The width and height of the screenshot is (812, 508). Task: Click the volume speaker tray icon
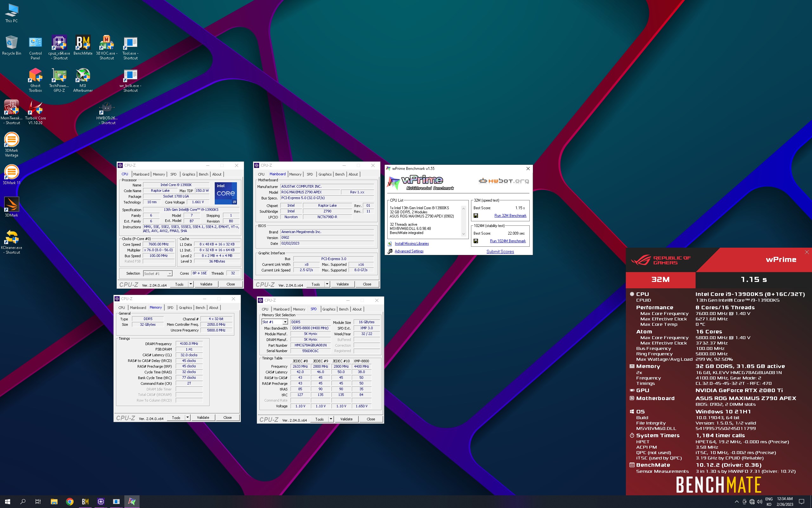click(x=760, y=502)
